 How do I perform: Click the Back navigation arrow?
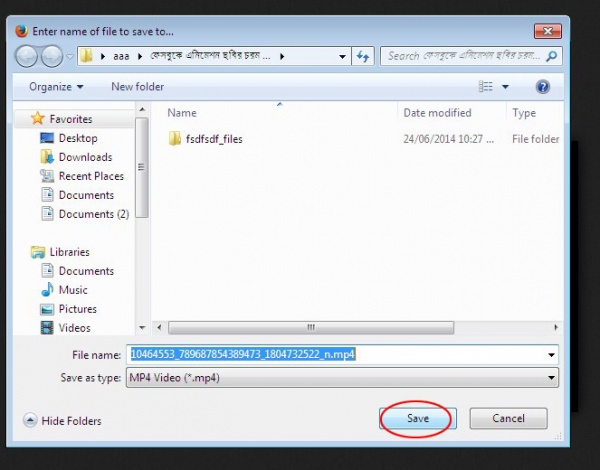(x=26, y=56)
